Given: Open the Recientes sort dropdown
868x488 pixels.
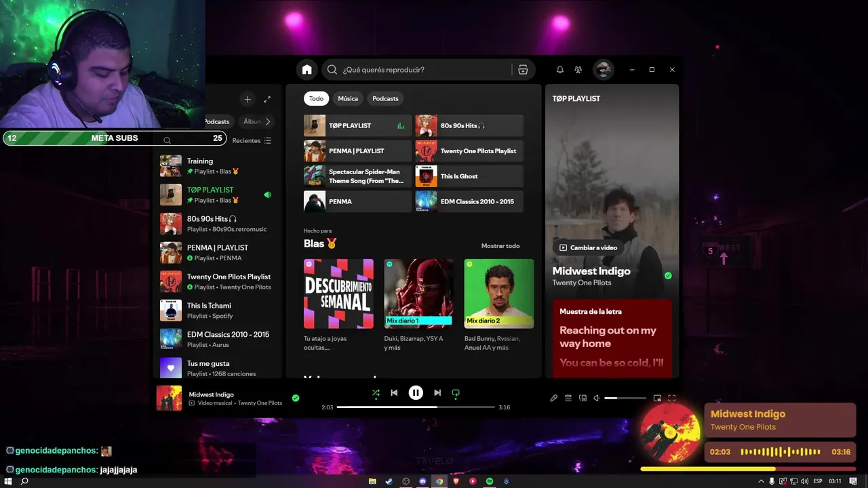Looking at the screenshot, I should tap(252, 140).
